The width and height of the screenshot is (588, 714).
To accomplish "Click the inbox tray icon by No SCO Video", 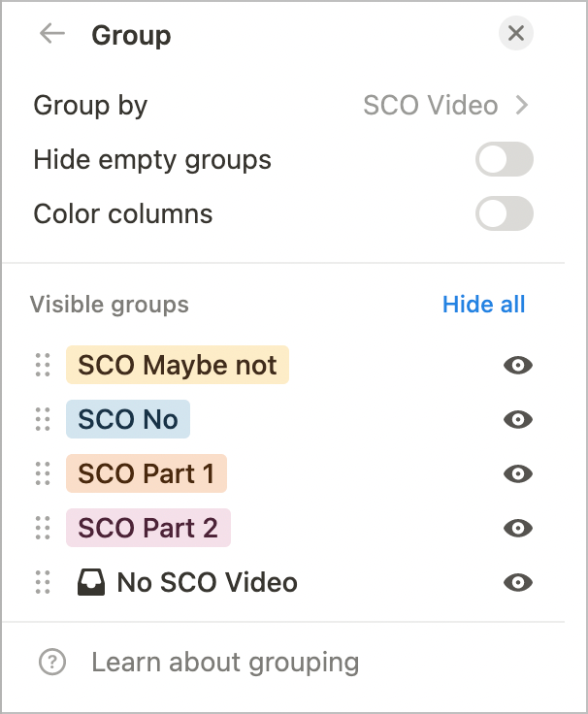I will [90, 582].
